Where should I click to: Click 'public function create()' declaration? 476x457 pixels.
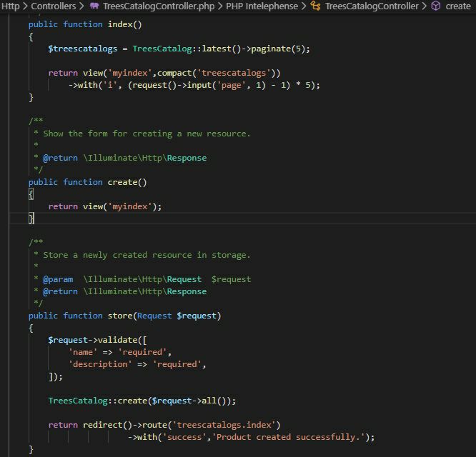(x=87, y=182)
